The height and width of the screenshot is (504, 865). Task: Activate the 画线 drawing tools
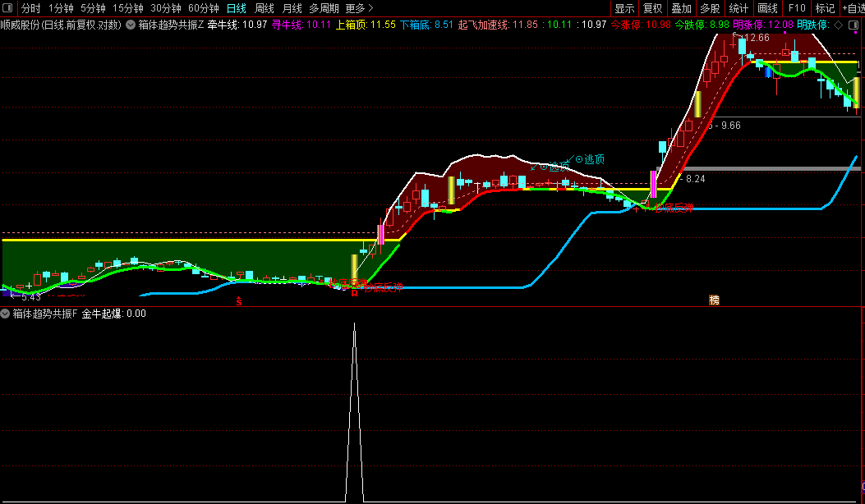pos(767,8)
